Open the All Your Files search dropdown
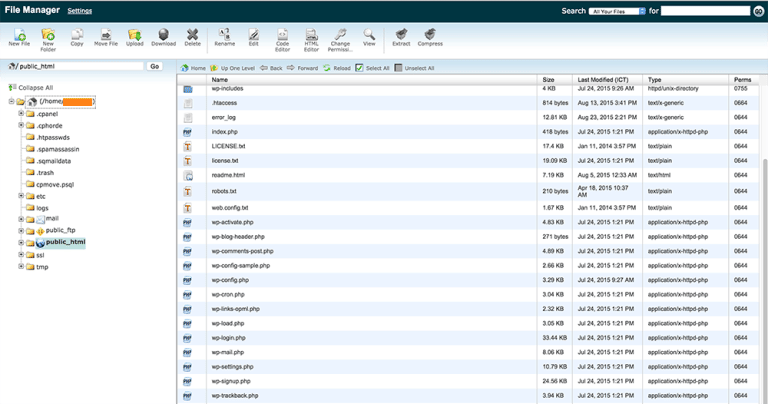Image resolution: width=768 pixels, height=404 pixels. pyautogui.click(x=617, y=11)
